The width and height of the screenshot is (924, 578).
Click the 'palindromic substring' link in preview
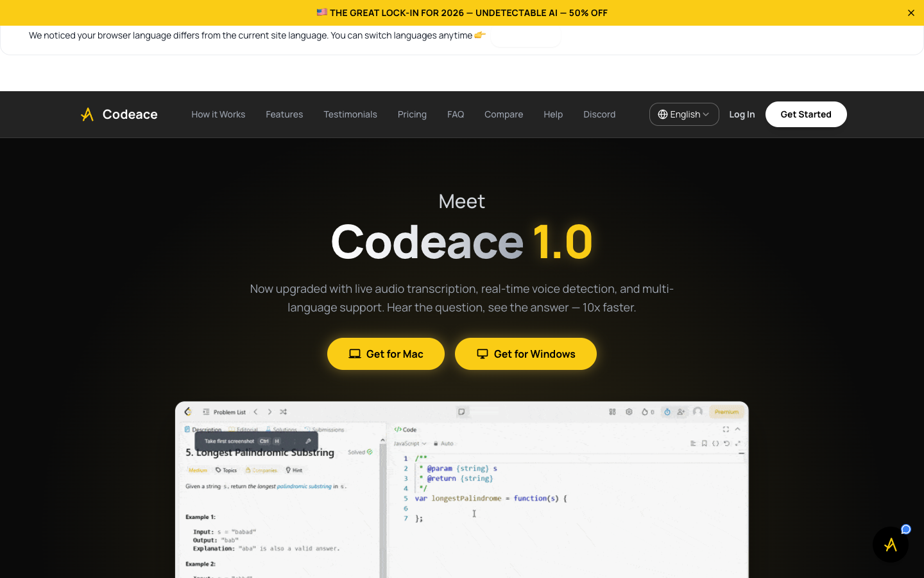304,486
